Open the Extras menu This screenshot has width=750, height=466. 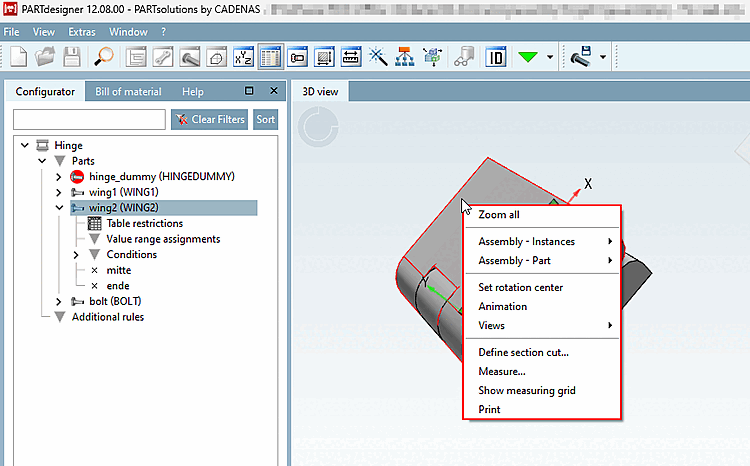click(82, 32)
